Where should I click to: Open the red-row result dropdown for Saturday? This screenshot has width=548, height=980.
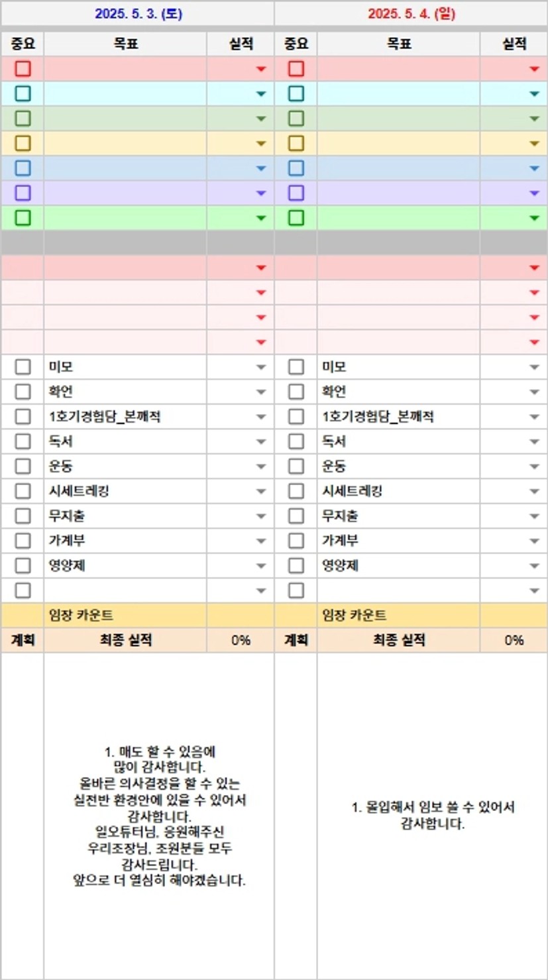[261, 69]
